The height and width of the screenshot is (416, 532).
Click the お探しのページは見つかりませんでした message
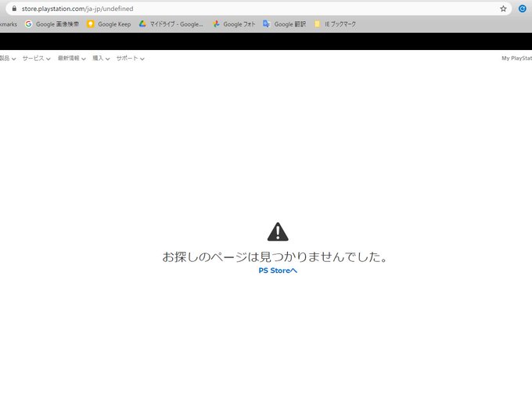point(275,257)
